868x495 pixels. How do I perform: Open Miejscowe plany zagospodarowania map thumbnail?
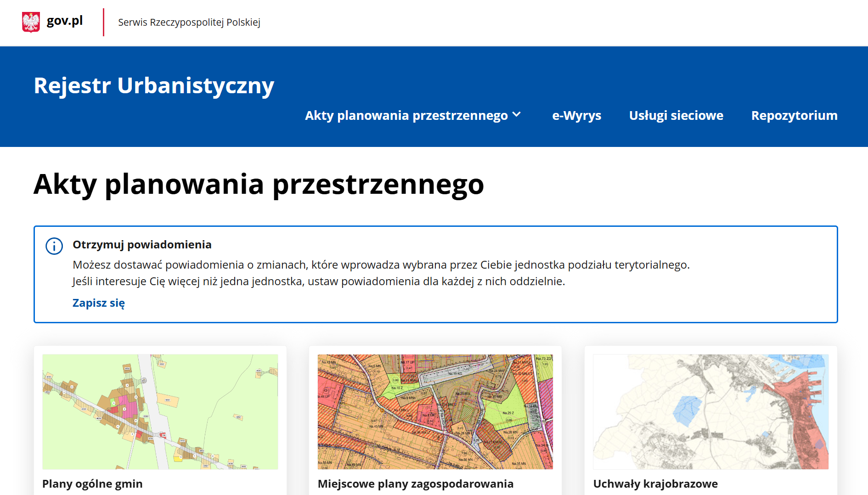point(435,411)
